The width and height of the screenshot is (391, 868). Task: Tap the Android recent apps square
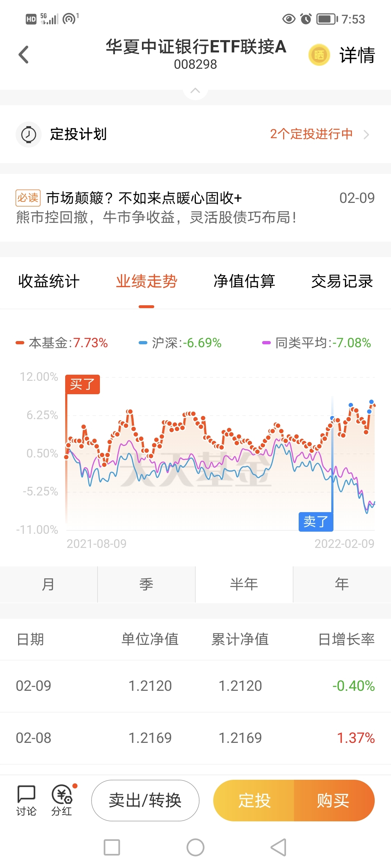[x=112, y=847]
